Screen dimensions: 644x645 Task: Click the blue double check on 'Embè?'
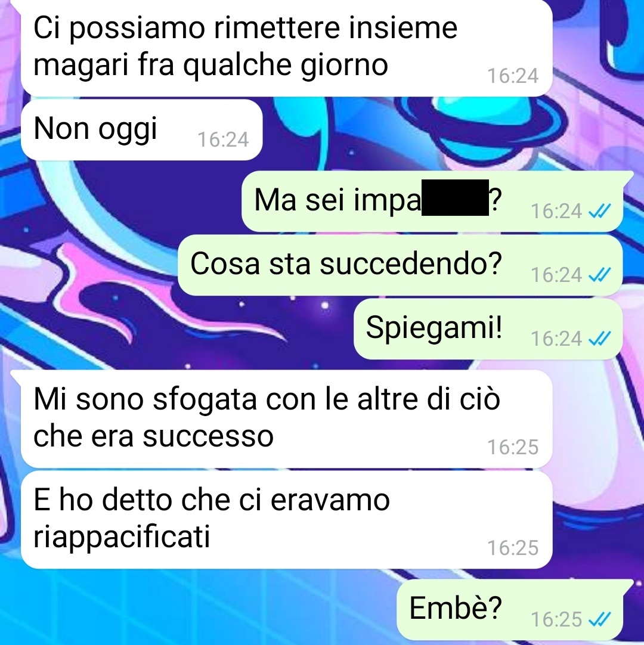[599, 619]
